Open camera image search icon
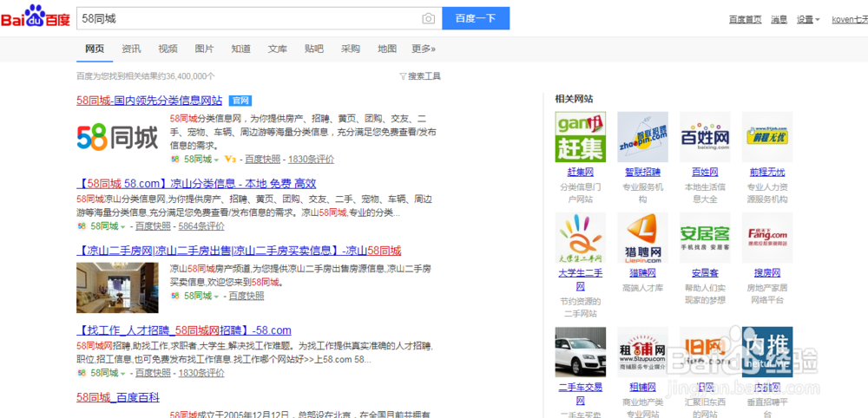 429,19
